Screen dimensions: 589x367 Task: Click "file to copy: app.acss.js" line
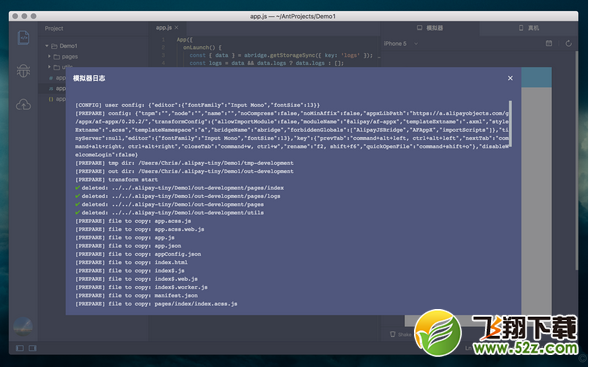[133, 221]
